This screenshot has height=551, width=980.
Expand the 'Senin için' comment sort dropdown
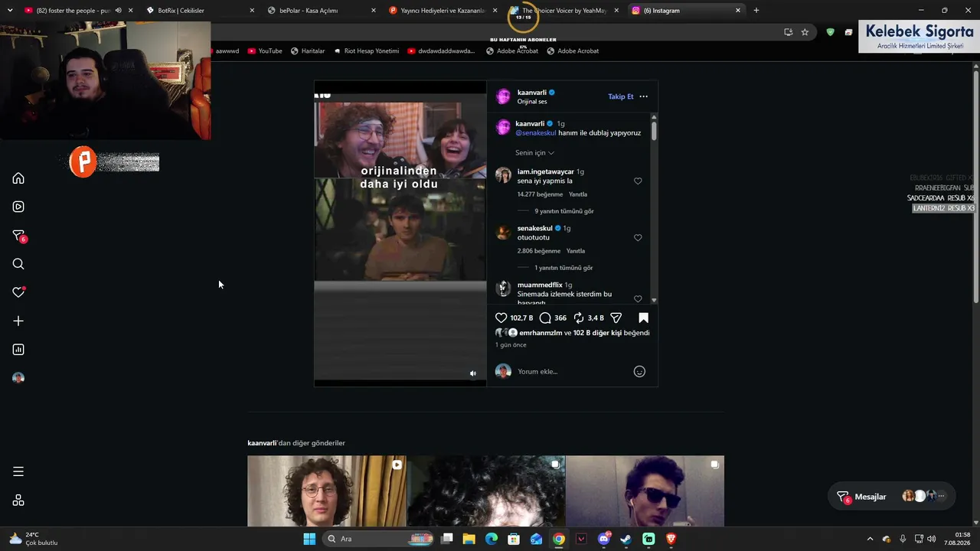[x=534, y=153]
